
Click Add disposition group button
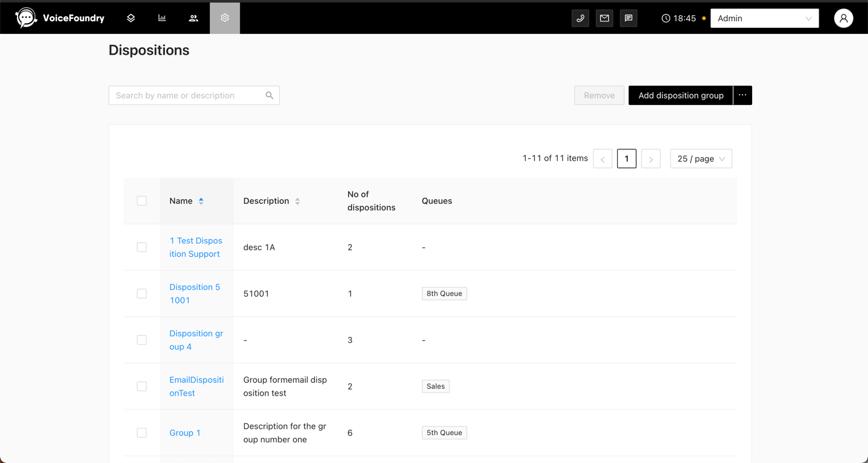(681, 95)
